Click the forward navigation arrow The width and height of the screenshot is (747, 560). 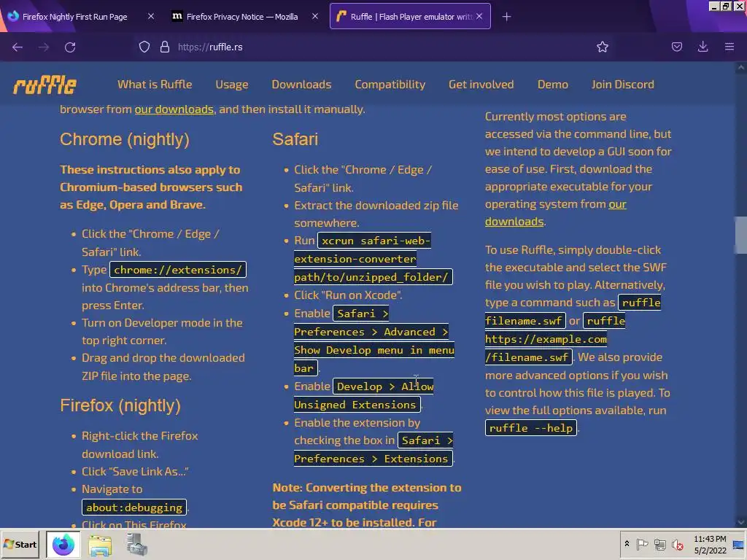click(x=44, y=47)
